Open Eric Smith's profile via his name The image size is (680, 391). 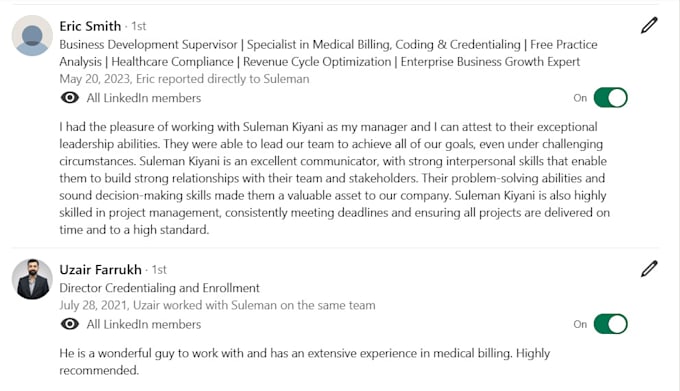[x=90, y=26]
